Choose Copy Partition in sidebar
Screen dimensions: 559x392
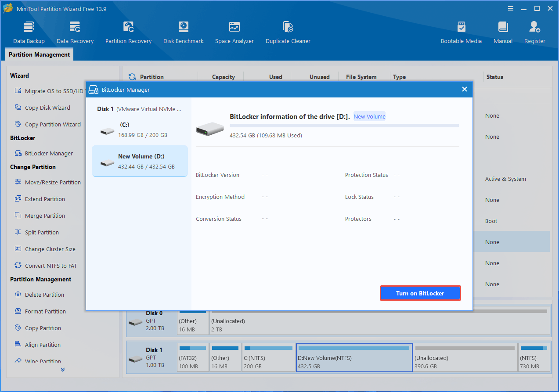point(38,328)
